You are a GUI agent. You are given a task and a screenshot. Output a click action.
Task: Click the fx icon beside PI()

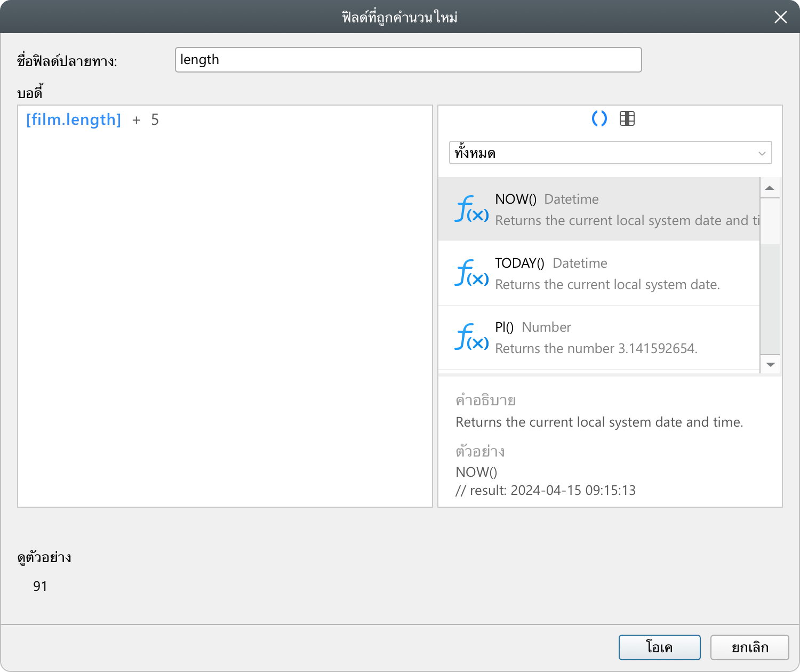[471, 337]
